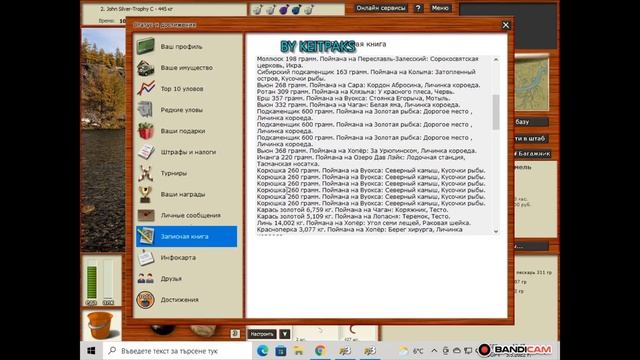Click the scroll down arrow of notebook list
The image size is (640, 360).
(496, 231)
